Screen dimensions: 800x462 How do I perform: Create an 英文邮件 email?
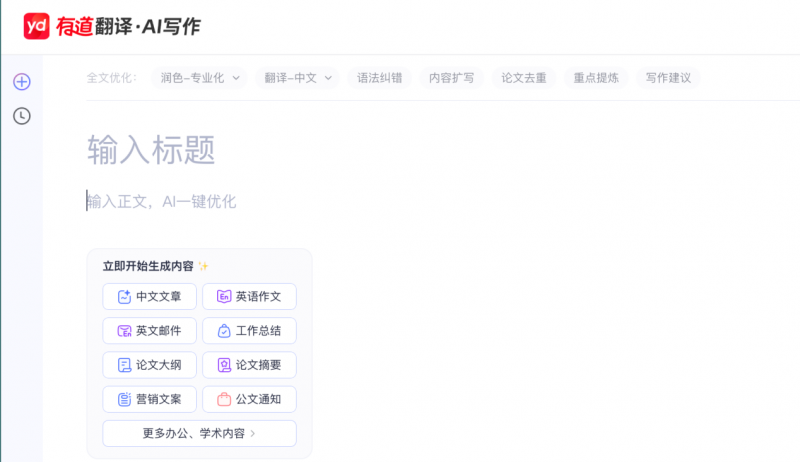coord(149,330)
